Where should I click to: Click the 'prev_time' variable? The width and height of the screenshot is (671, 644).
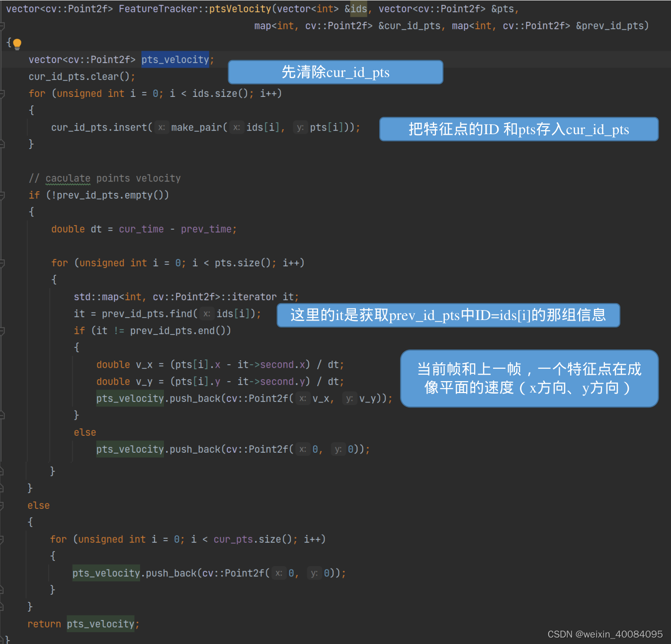click(206, 229)
